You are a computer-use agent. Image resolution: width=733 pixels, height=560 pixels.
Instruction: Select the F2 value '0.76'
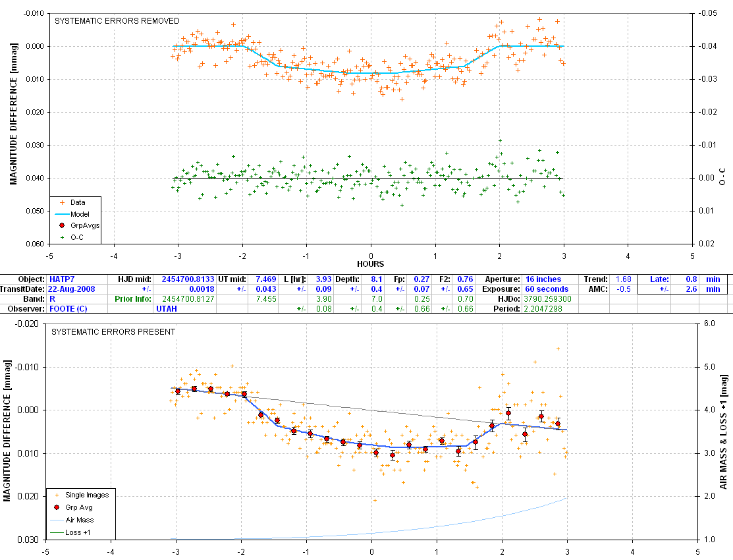click(x=465, y=279)
